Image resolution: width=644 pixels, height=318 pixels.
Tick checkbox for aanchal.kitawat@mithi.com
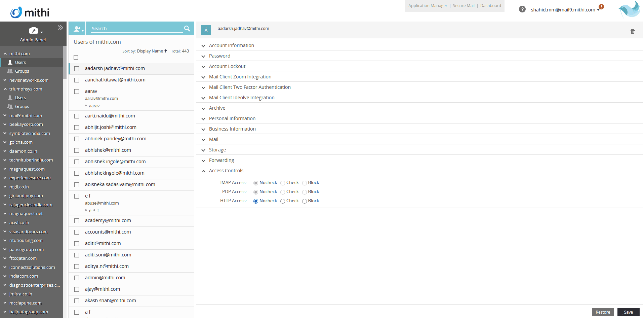[77, 80]
